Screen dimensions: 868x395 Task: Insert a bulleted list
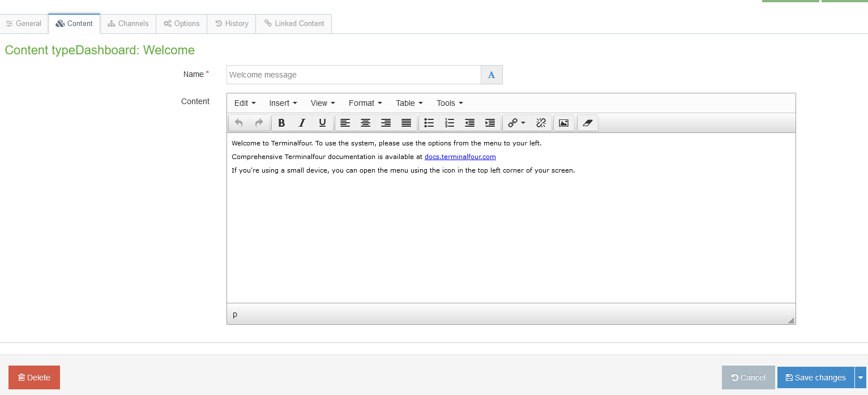(x=429, y=123)
